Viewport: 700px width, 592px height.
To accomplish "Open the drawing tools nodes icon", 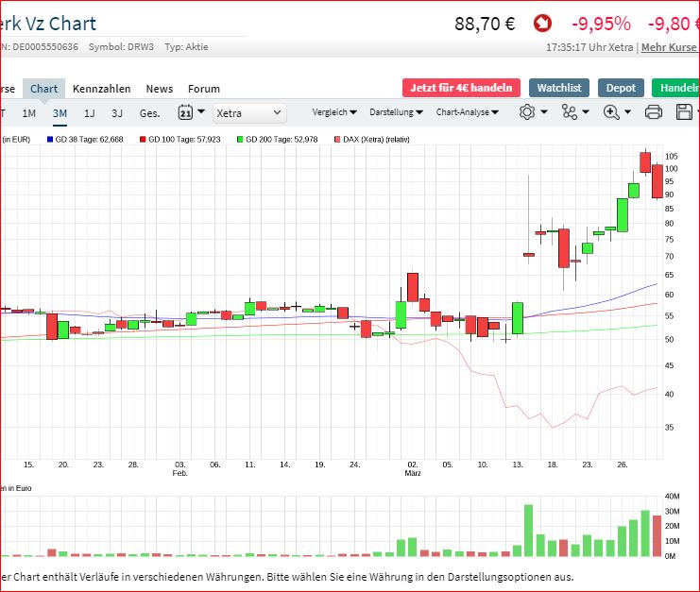I will click(x=569, y=112).
